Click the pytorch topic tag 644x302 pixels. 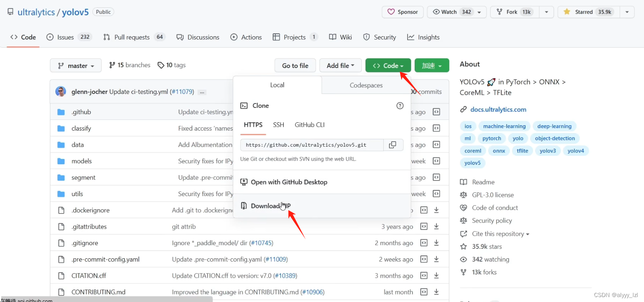pyautogui.click(x=491, y=138)
